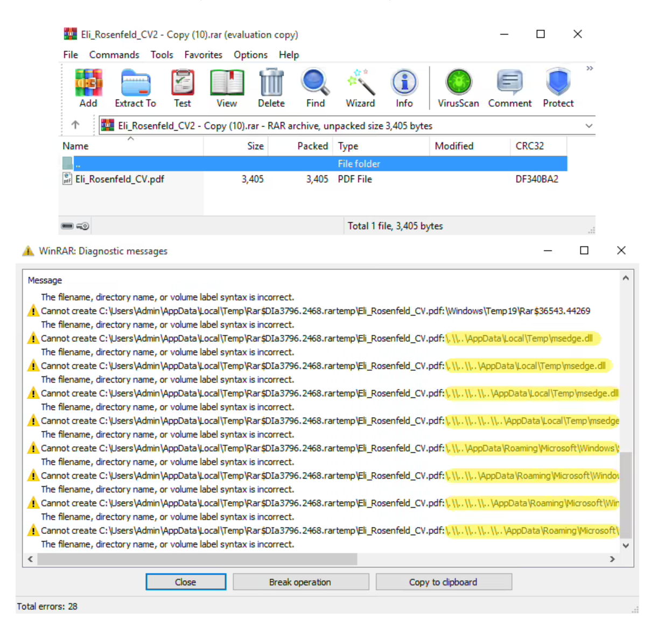Start VirusScan on the archive

point(458,88)
